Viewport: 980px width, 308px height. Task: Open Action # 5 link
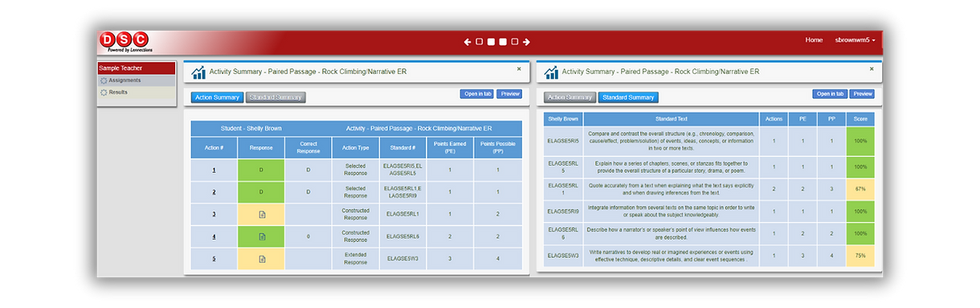pyautogui.click(x=214, y=259)
